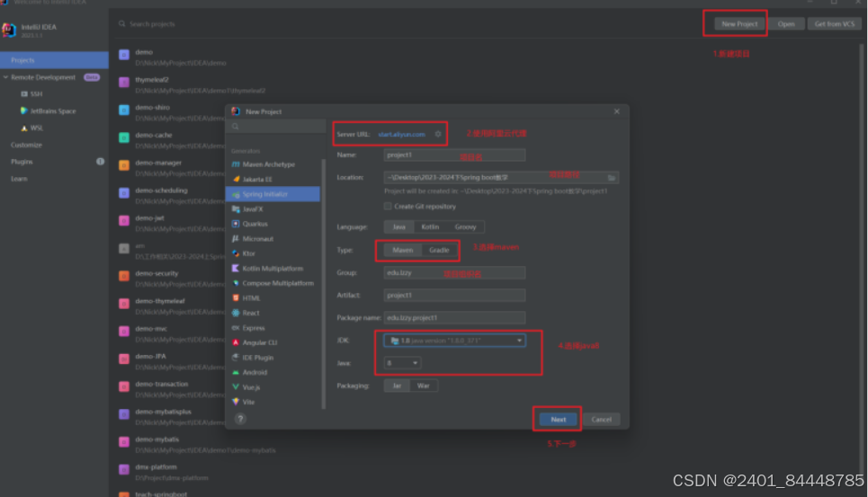Image resolution: width=868 pixels, height=497 pixels.
Task: Set build type to Gradle
Action: [439, 250]
